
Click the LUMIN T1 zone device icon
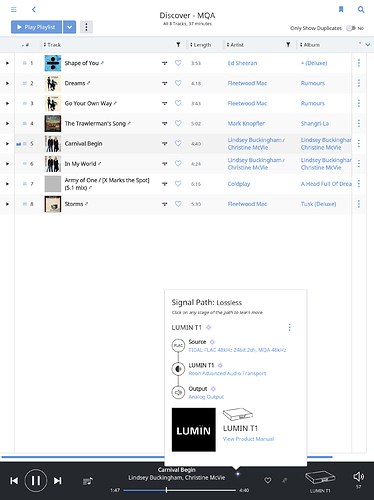coord(320,478)
